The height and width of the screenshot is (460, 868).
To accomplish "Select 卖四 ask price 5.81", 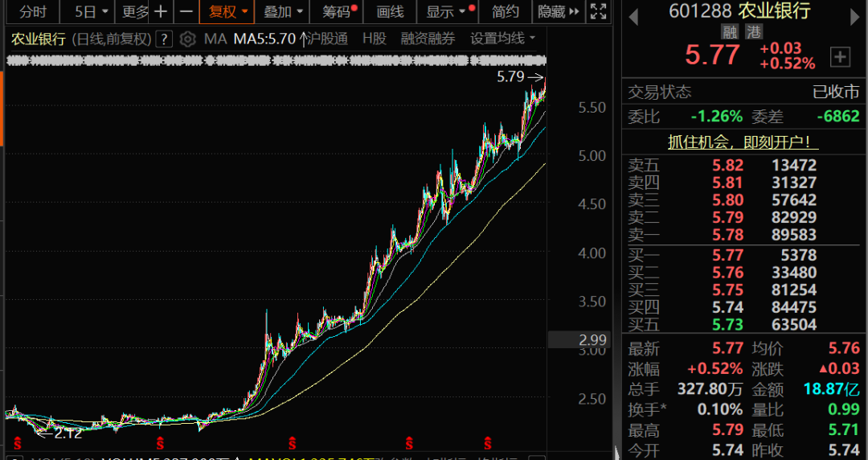I will click(x=727, y=183).
